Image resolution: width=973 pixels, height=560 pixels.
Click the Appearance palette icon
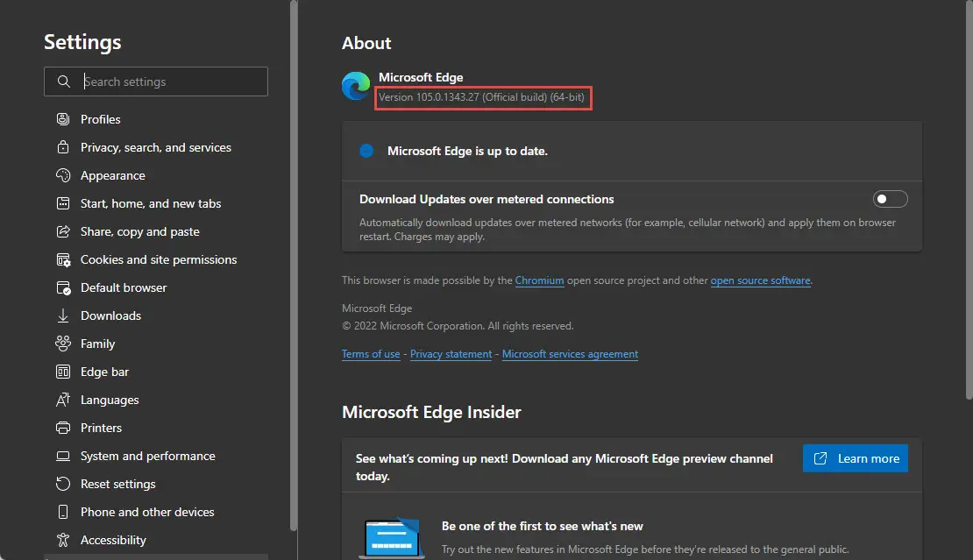[x=63, y=175]
